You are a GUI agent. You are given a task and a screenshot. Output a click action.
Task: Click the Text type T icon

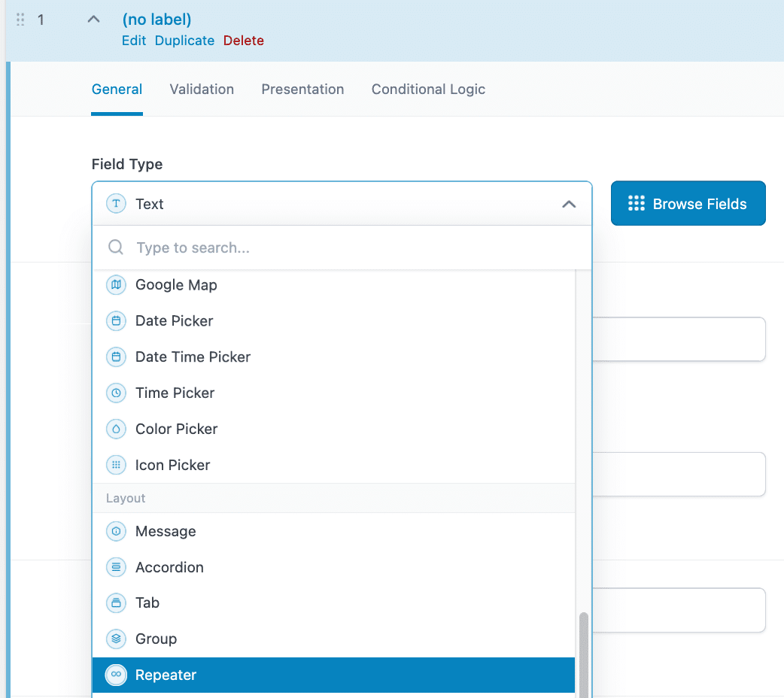[116, 204]
